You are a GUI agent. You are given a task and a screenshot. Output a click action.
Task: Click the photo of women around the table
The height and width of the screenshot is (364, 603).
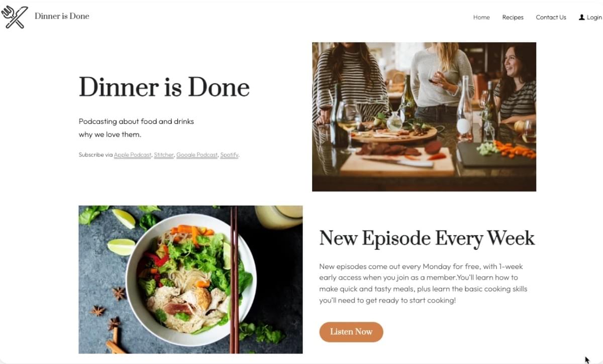pyautogui.click(x=424, y=116)
